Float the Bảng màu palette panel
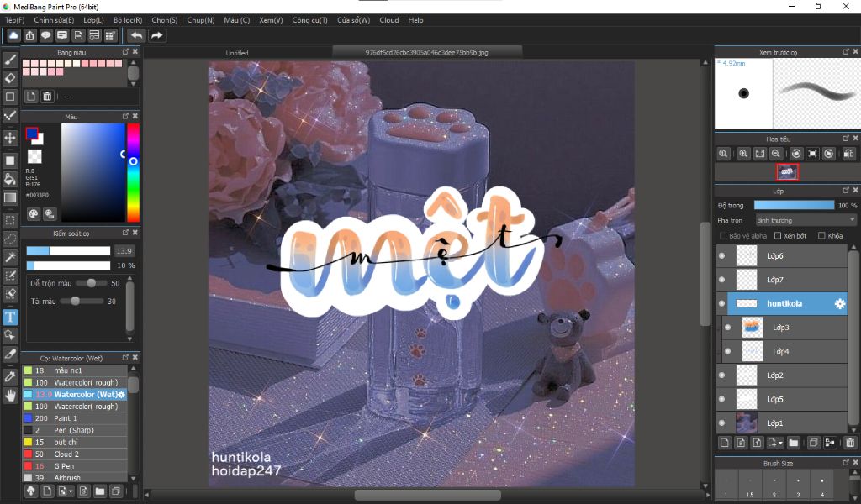The height and width of the screenshot is (504, 861). pos(126,51)
